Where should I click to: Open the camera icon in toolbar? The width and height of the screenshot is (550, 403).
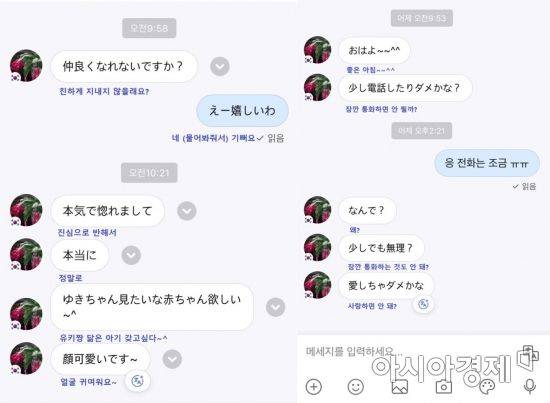pyautogui.click(x=443, y=387)
